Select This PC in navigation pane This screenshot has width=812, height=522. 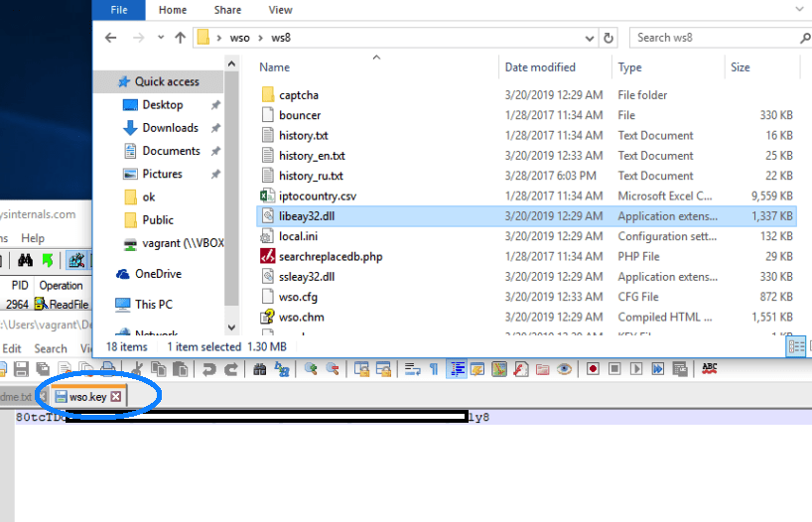pyautogui.click(x=154, y=305)
